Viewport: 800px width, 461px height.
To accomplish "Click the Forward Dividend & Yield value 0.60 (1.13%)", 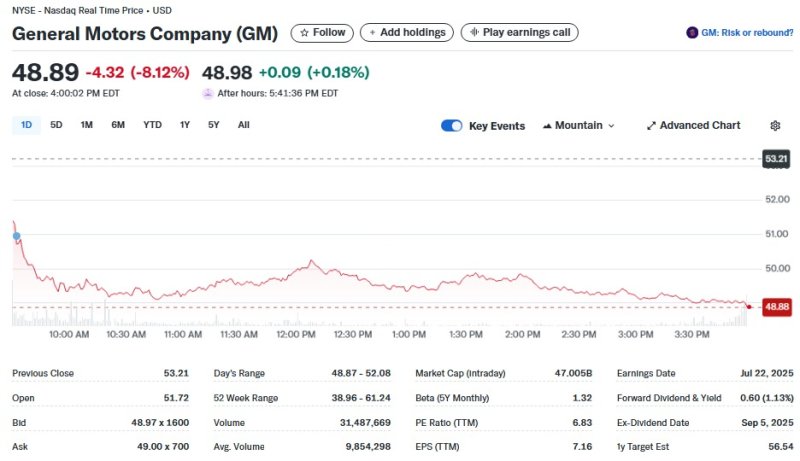I will click(x=767, y=398).
